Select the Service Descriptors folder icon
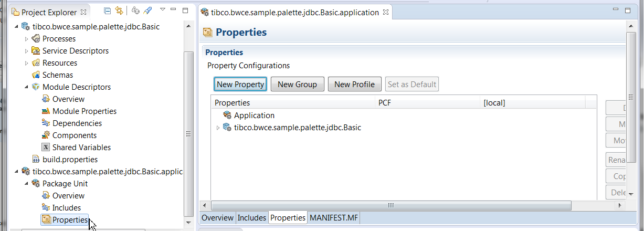The height and width of the screenshot is (231, 644). tap(36, 51)
